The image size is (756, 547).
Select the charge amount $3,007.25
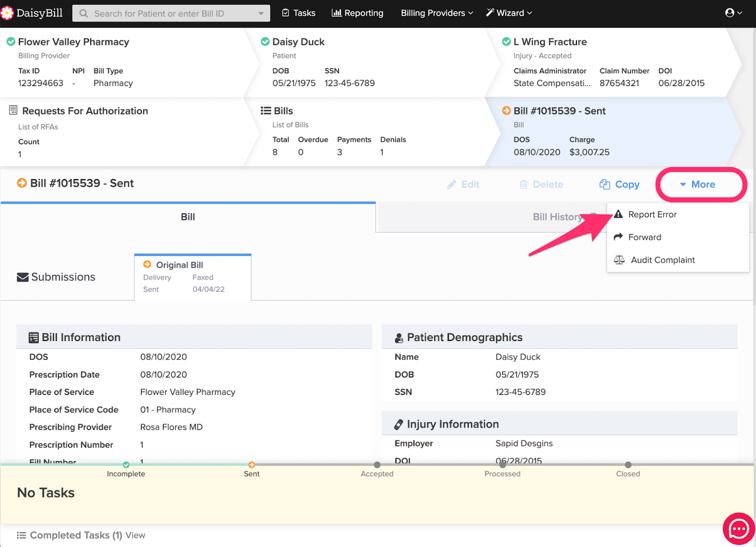pos(589,152)
